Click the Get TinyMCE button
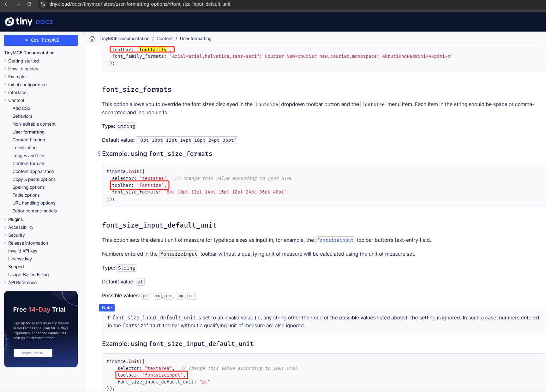546x392 pixels. [41, 40]
